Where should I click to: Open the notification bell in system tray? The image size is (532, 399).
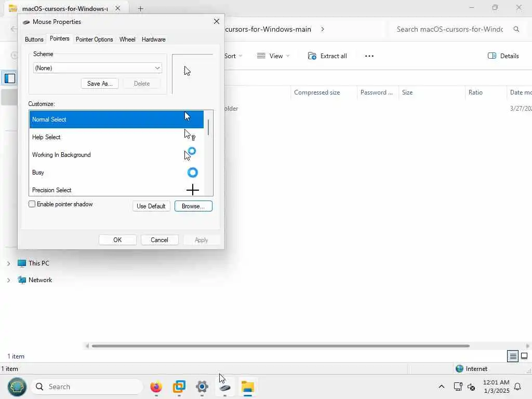click(x=517, y=387)
